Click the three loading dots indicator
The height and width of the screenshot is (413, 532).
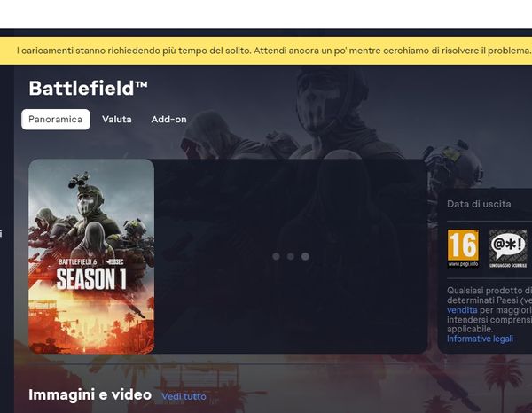point(291,256)
